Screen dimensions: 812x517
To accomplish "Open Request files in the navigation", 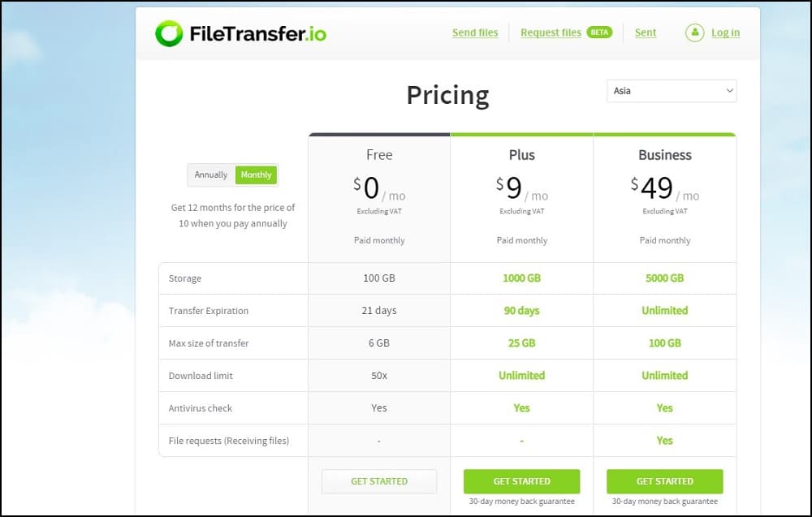I will (x=551, y=32).
